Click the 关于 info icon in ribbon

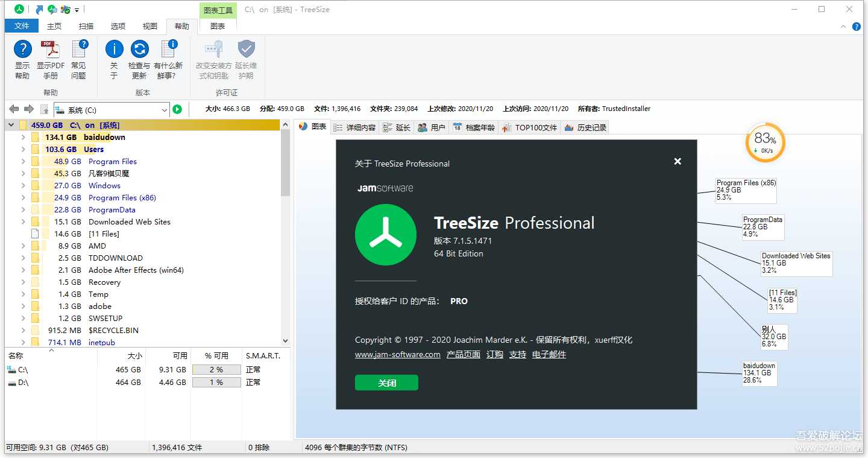(114, 49)
